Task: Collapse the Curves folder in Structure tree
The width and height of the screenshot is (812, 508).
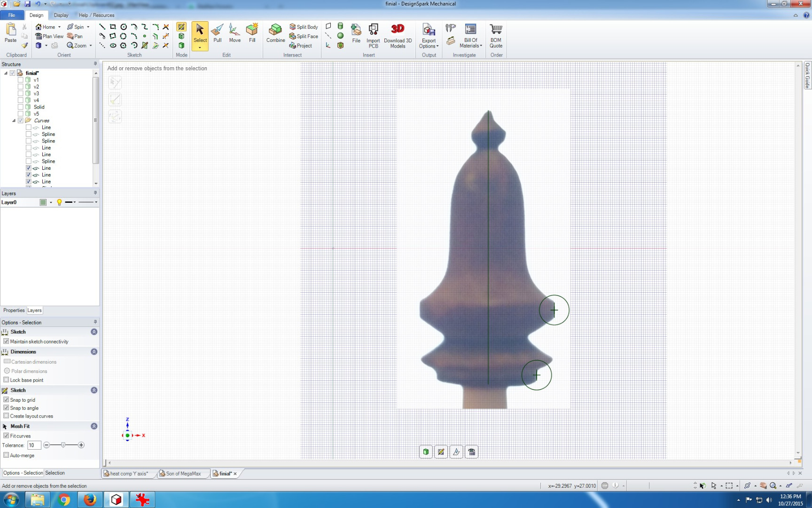Action: coord(14,121)
